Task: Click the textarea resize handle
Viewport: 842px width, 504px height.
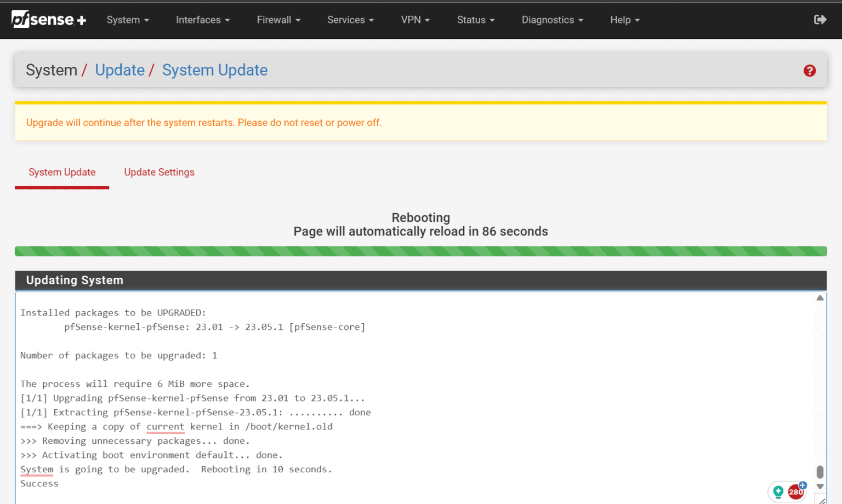Action: pyautogui.click(x=821, y=499)
